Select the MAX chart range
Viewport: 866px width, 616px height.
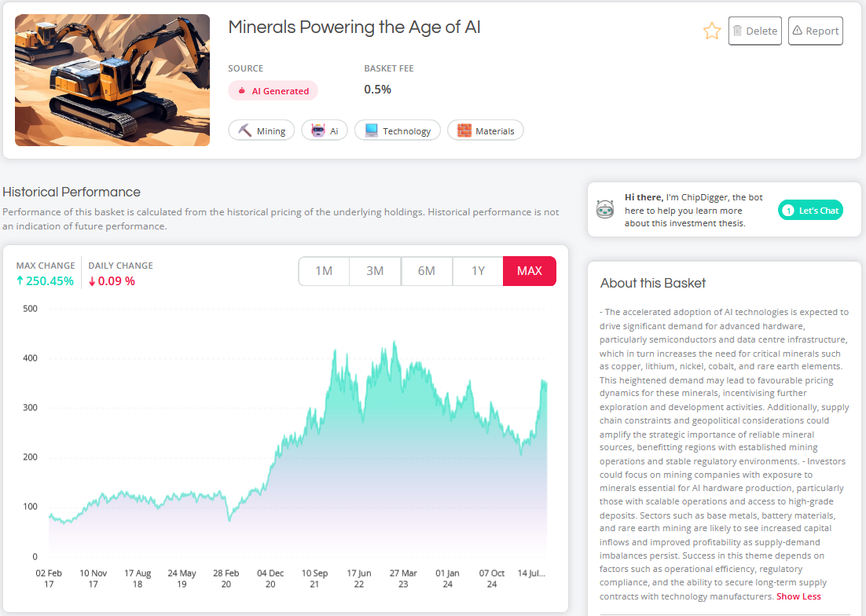point(529,271)
